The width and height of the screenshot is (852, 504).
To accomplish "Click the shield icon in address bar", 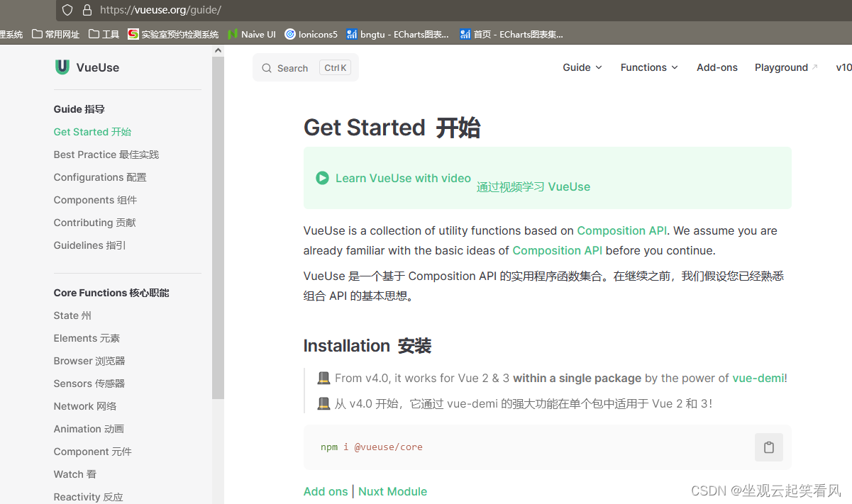I will coord(67,10).
